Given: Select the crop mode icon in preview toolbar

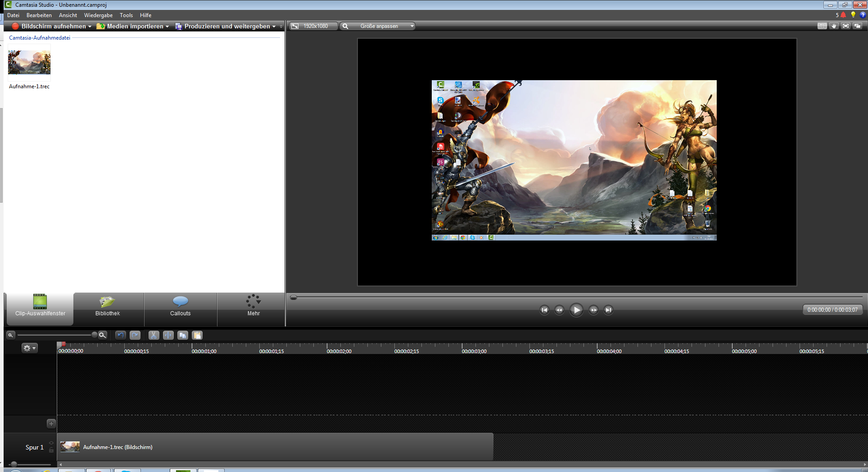Looking at the screenshot, I should [822, 26].
